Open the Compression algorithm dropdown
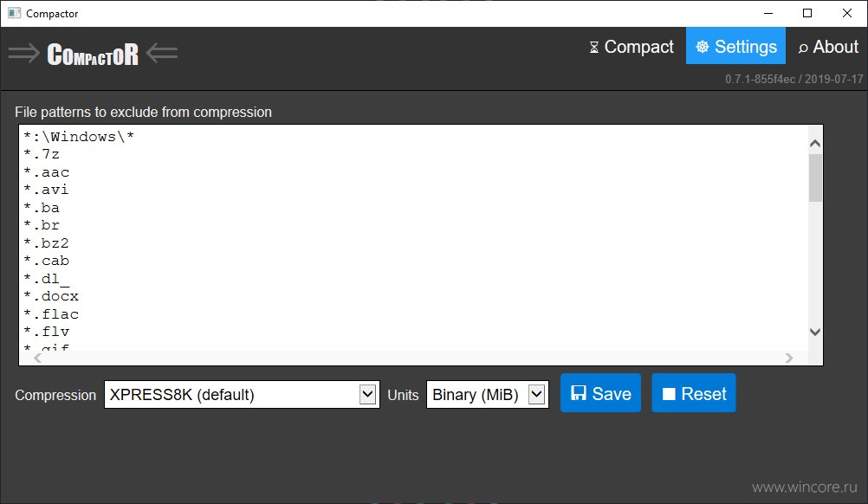Viewport: 868px width, 504px height. [x=242, y=395]
